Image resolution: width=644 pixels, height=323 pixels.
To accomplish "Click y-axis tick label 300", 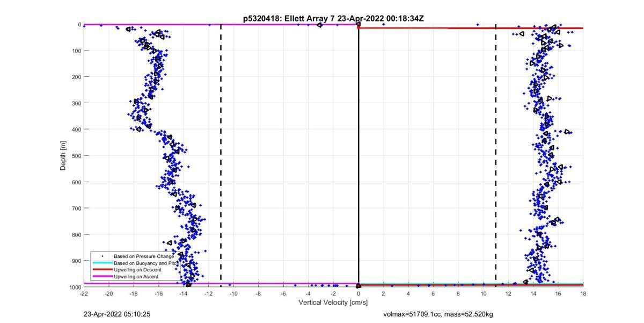I will pos(76,103).
